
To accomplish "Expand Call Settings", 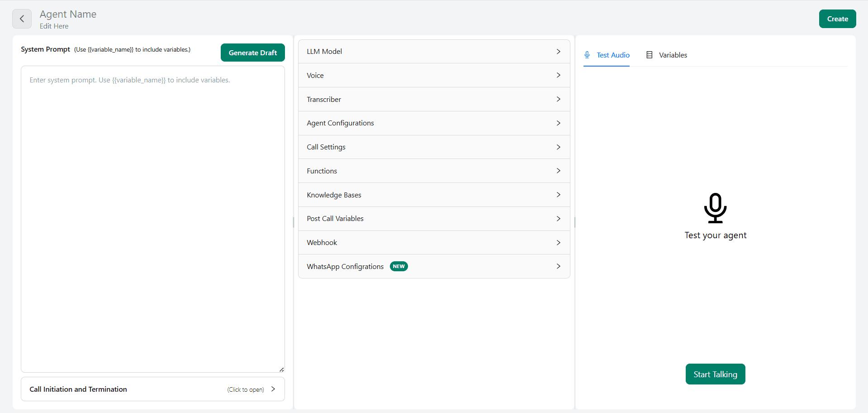I will tap(433, 147).
